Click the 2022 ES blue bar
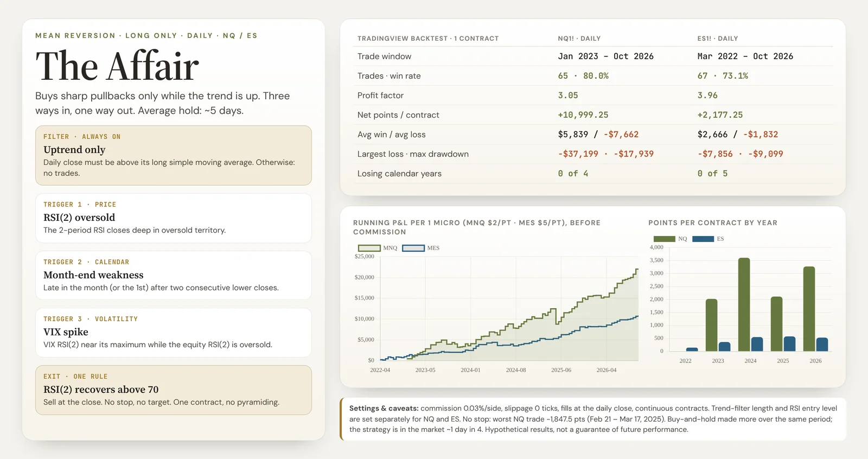 [692, 350]
